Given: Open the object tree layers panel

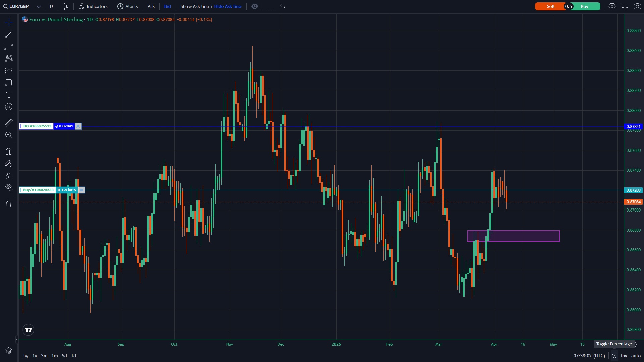Looking at the screenshot, I should (9, 351).
